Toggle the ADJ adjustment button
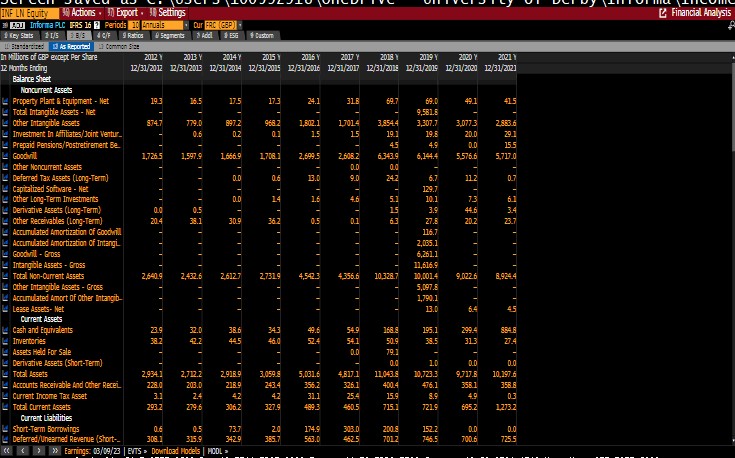This screenshot has height=458, width=735. (17, 25)
